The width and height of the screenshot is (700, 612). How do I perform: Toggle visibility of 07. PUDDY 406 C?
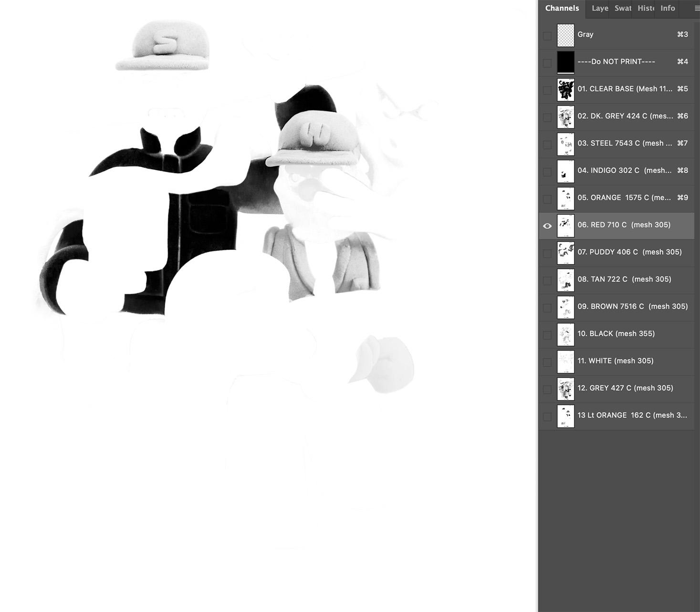tap(547, 253)
